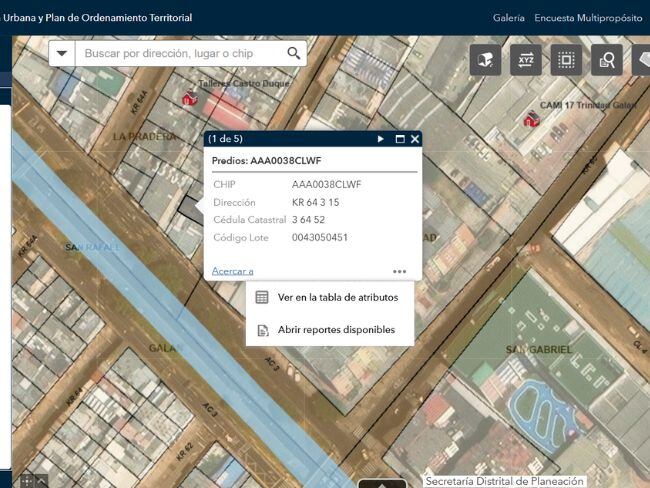Viewport: 650px width, 488px height.
Task: Focus the address, place or chip search field
Action: point(180,53)
